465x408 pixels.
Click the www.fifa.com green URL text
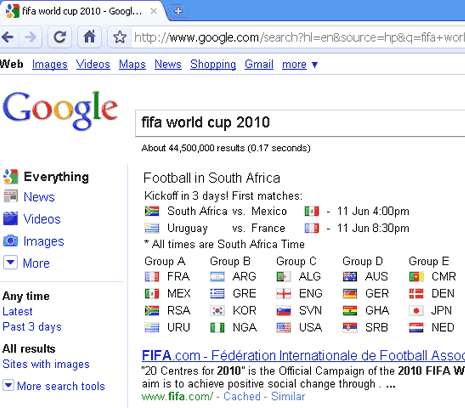177,396
